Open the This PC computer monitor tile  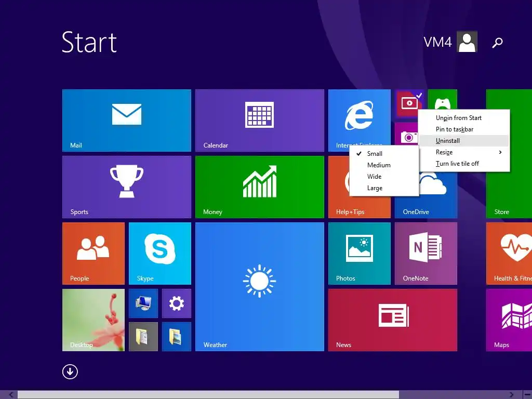(143, 303)
